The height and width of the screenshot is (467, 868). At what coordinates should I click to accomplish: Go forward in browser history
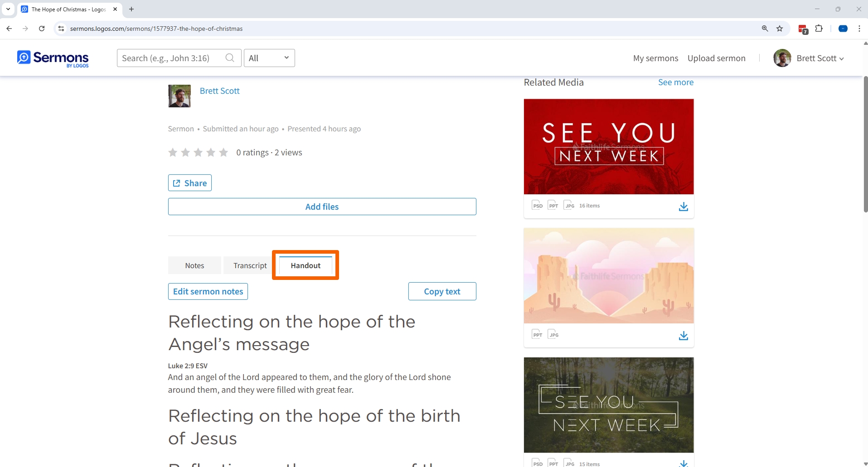(x=25, y=29)
